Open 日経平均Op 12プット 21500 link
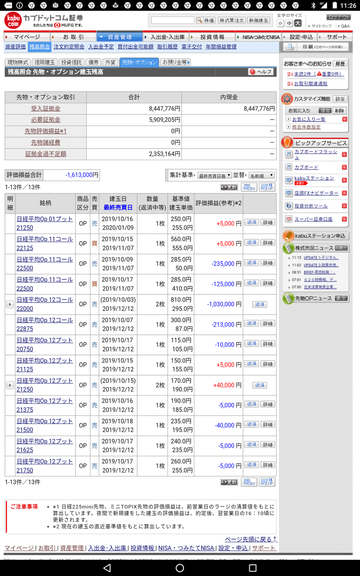360x576 pixels. tap(44, 425)
